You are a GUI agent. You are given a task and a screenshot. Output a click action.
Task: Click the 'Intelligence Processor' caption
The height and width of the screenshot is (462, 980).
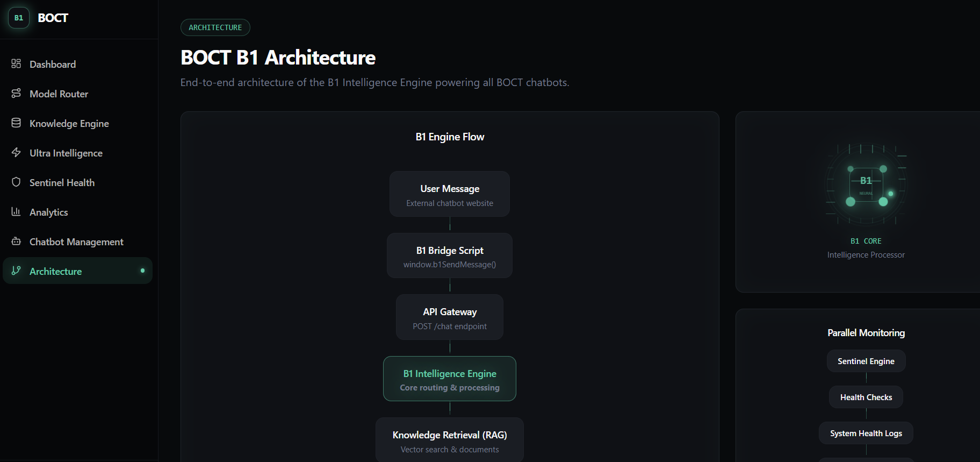point(866,255)
